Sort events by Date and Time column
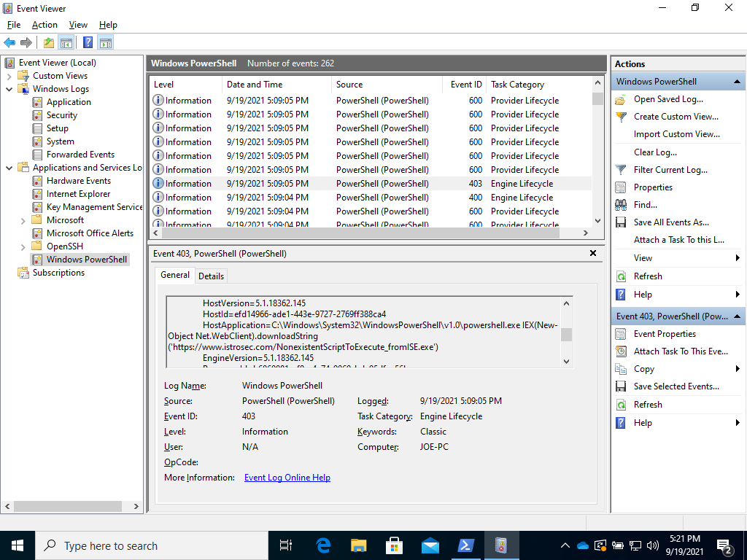The image size is (747, 560). click(276, 85)
